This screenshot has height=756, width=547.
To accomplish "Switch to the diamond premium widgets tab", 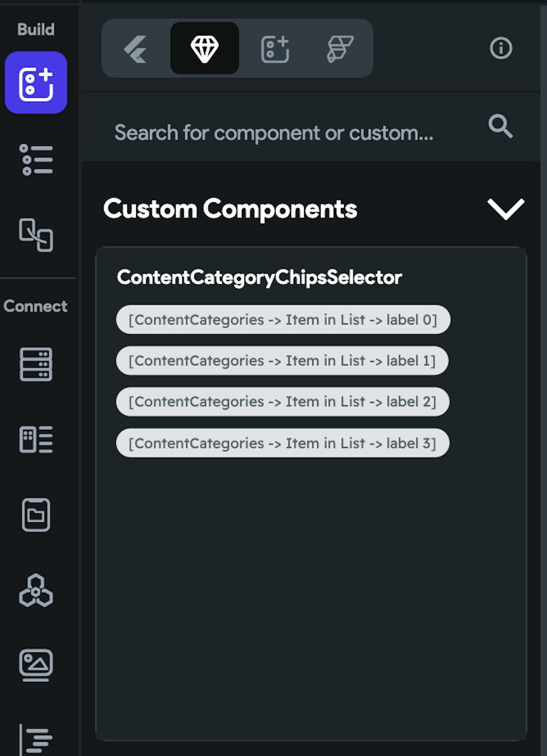I will (205, 48).
